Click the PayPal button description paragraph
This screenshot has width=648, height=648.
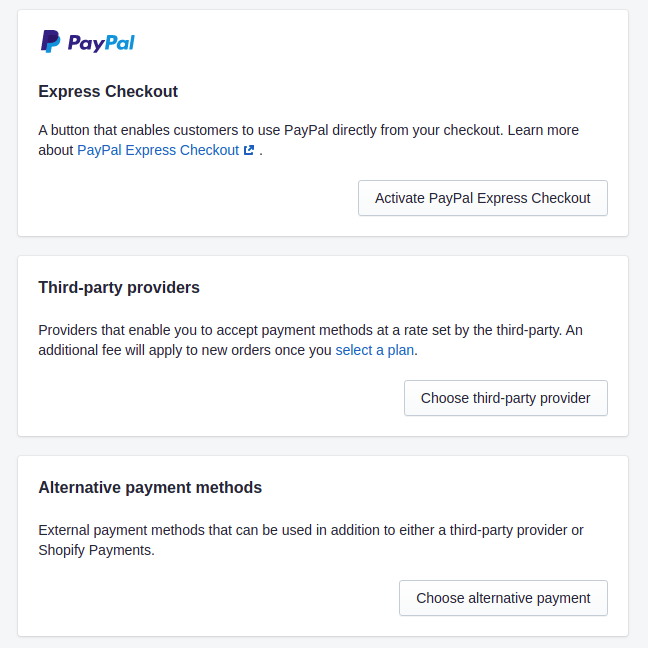(x=308, y=140)
